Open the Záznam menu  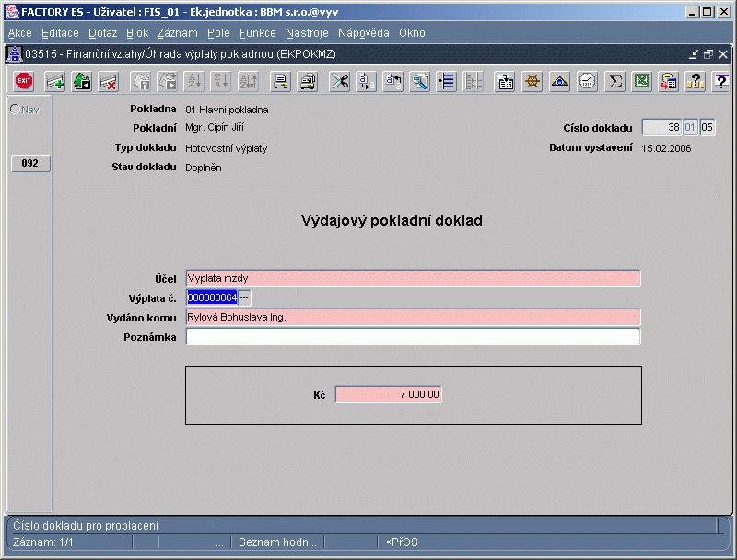[178, 33]
